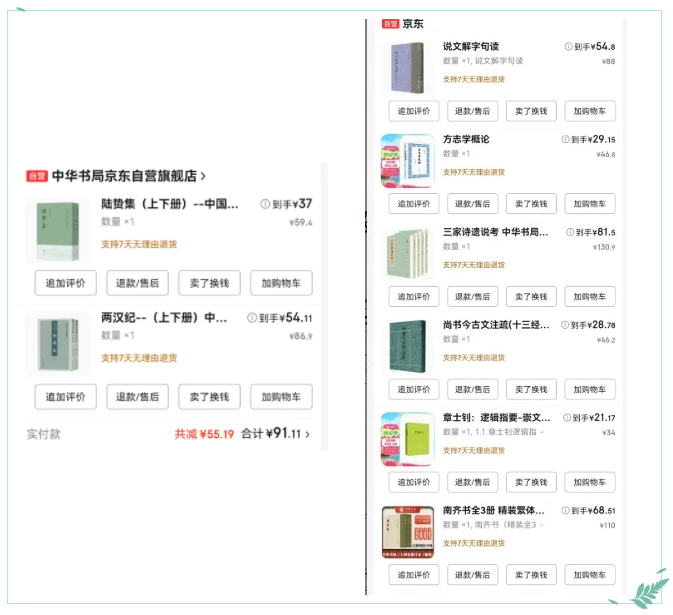
Task: Open the 方志学概论 book thumbnail
Action: point(407,161)
